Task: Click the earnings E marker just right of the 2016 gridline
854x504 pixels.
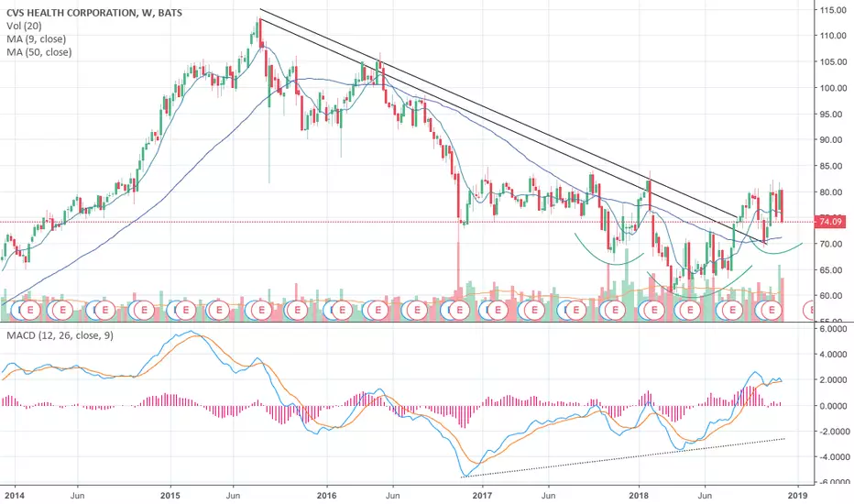Action: pyautogui.click(x=342, y=310)
